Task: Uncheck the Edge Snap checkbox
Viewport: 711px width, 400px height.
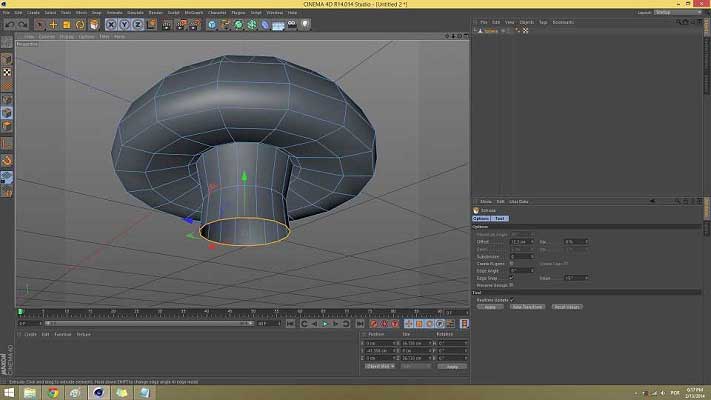Action: coord(513,277)
